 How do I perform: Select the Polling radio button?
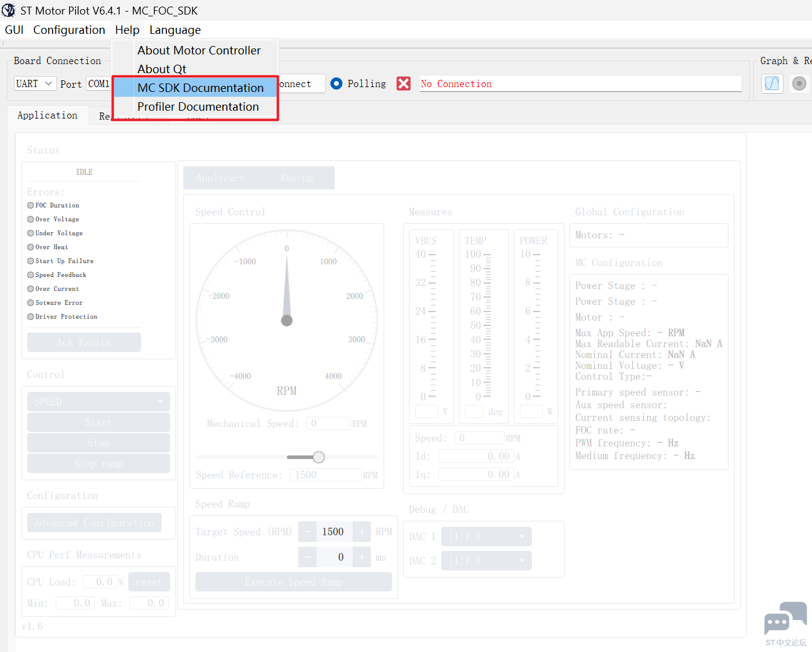coord(337,83)
